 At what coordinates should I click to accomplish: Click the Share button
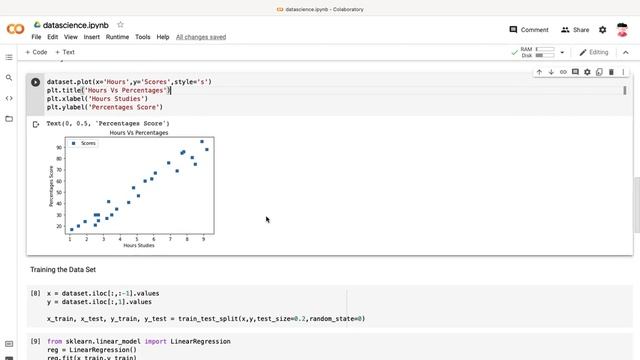(x=575, y=30)
